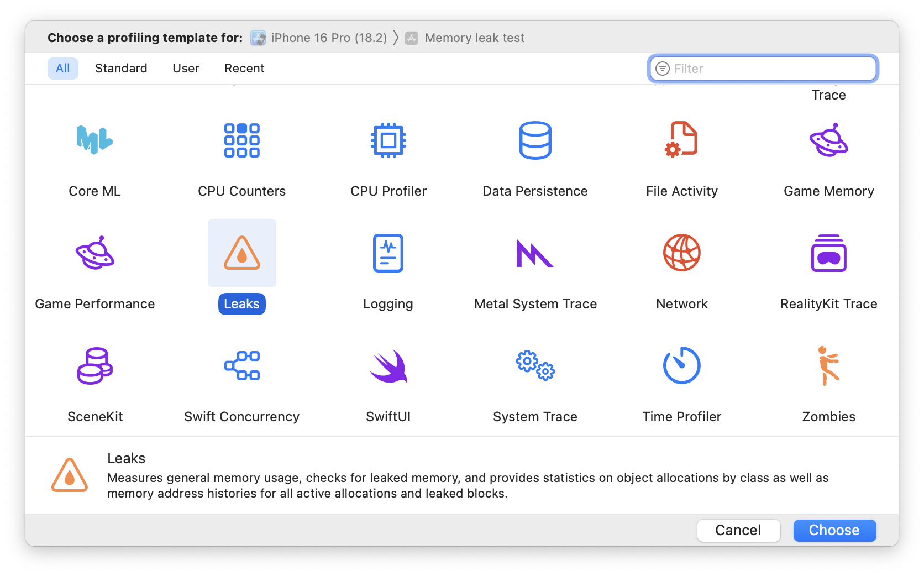
Task: Click the Logging label
Action: point(388,304)
